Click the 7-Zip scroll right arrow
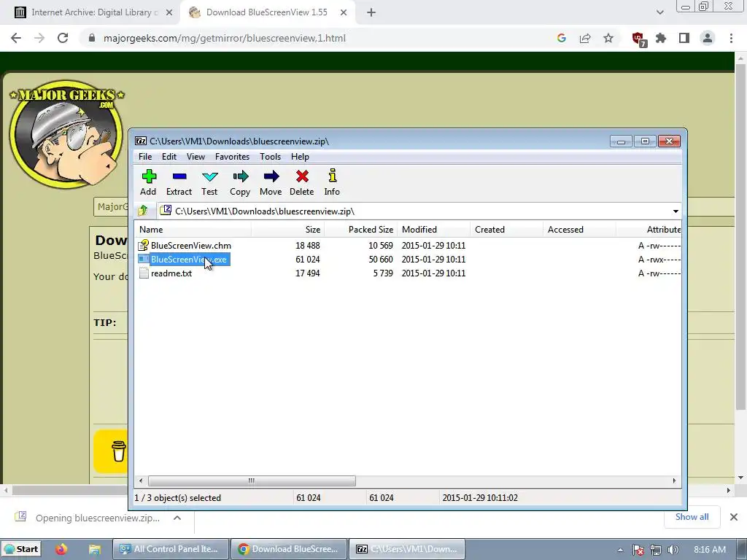Viewport: 747px width, 560px height. point(674,481)
